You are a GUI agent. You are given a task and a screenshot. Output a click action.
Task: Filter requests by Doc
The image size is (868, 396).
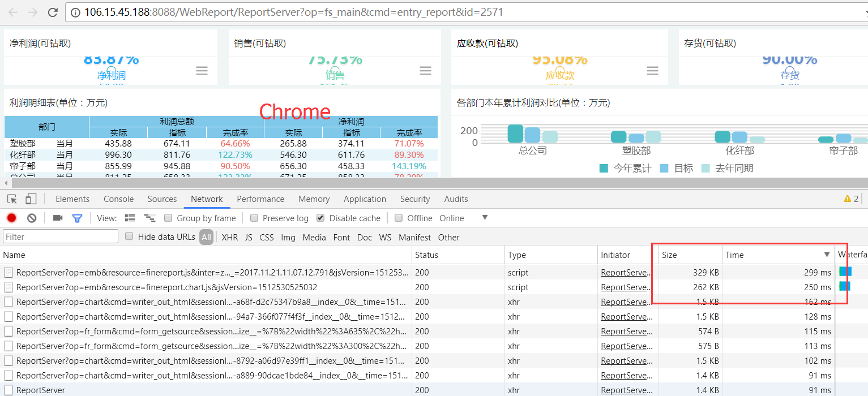tap(365, 237)
